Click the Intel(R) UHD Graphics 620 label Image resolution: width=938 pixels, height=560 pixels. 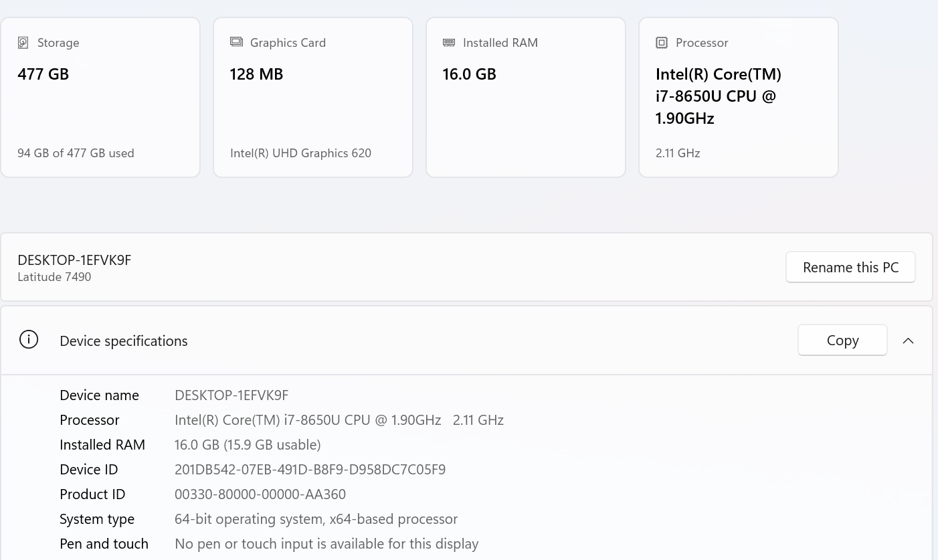point(300,153)
